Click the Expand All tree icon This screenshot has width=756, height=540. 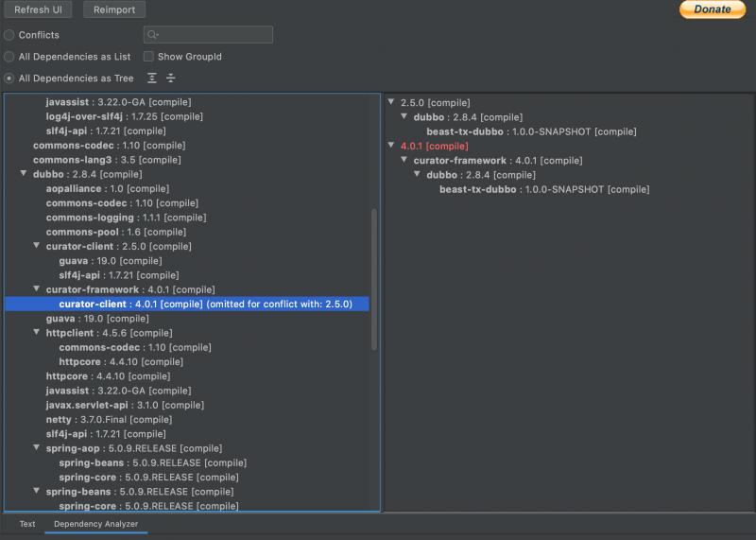(152, 78)
